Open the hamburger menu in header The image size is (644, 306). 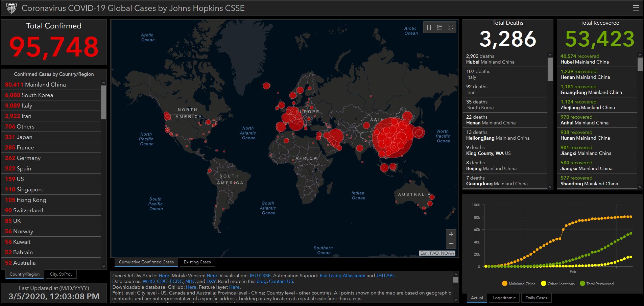pyautogui.click(x=636, y=8)
